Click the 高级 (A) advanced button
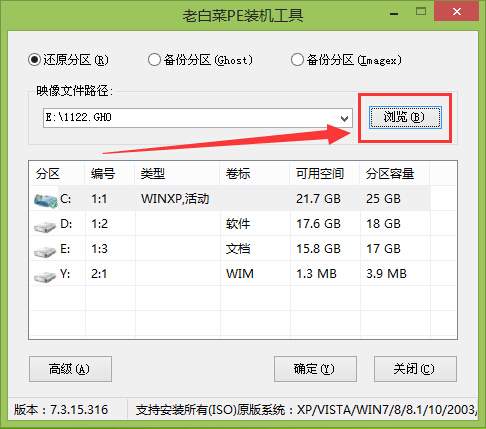 (x=70, y=369)
